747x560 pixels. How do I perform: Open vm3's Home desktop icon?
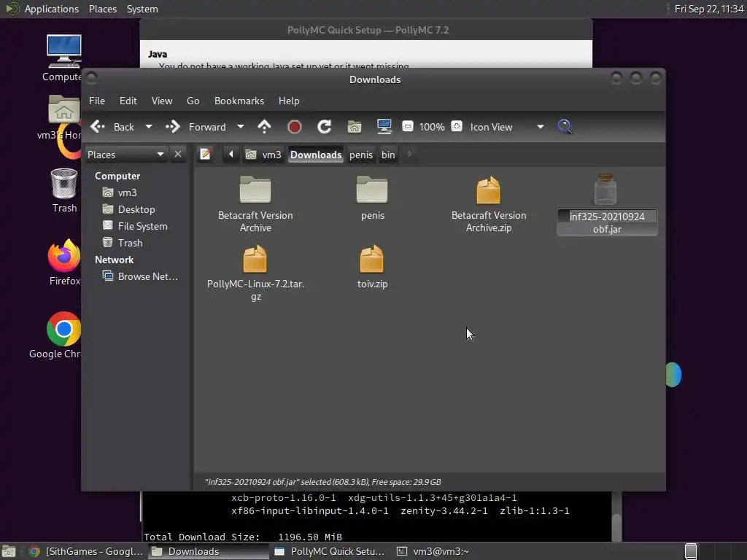click(x=62, y=117)
